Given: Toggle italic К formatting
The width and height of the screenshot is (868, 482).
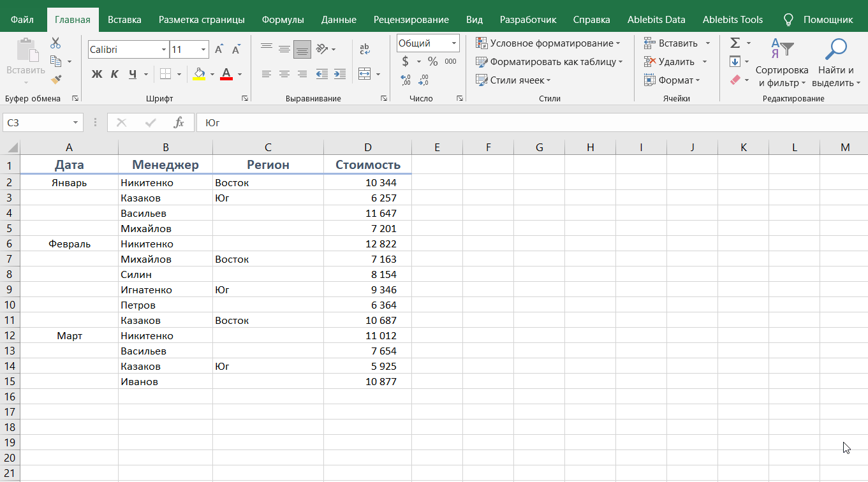Looking at the screenshot, I should click(x=115, y=74).
